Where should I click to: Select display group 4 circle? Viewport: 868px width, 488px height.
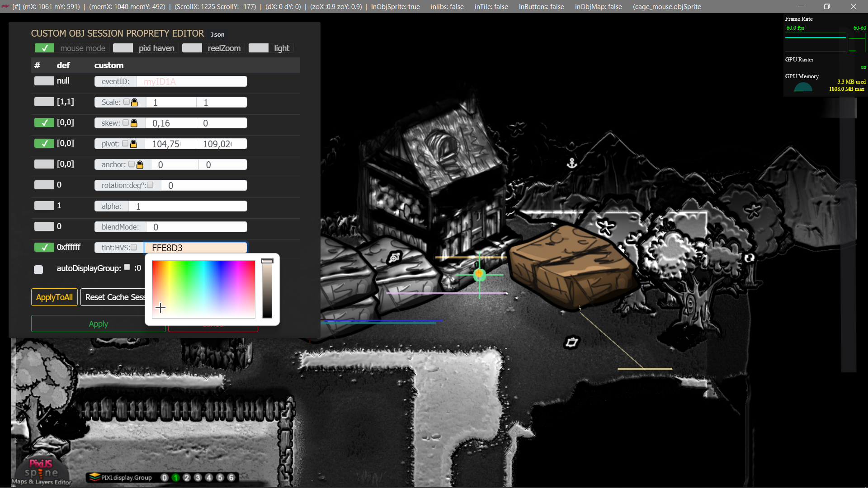click(x=209, y=478)
